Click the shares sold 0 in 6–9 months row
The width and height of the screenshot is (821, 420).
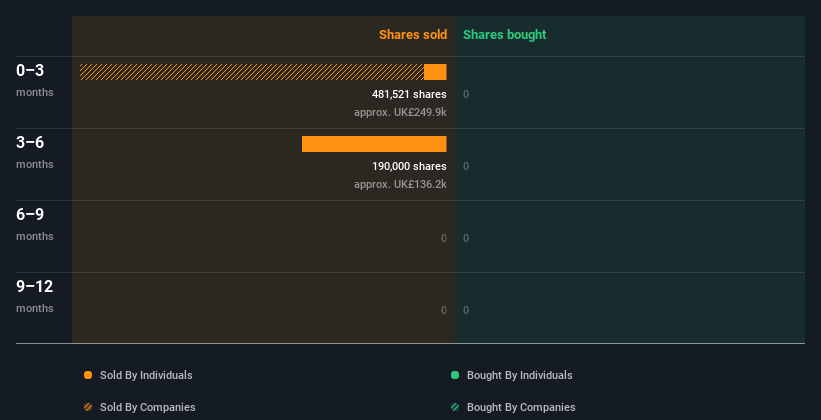(443, 238)
